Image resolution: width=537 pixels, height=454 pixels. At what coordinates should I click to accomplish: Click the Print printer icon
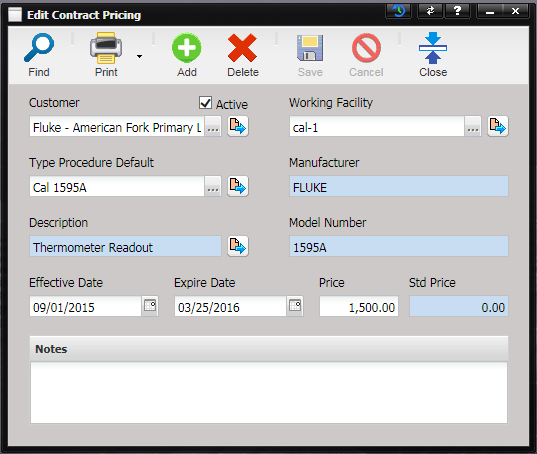(106, 48)
